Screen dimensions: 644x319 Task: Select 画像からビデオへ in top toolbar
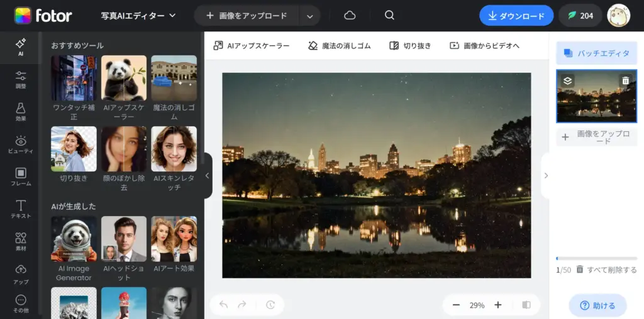pos(485,45)
